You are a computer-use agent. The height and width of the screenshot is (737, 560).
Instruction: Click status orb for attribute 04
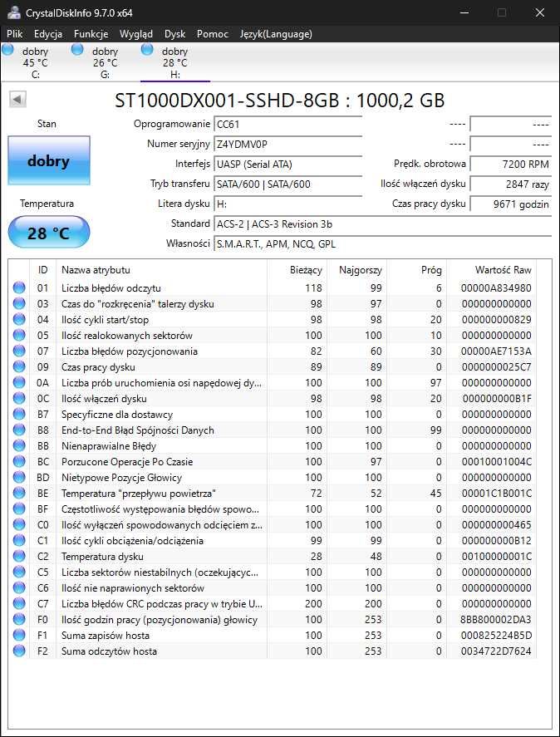point(19,320)
